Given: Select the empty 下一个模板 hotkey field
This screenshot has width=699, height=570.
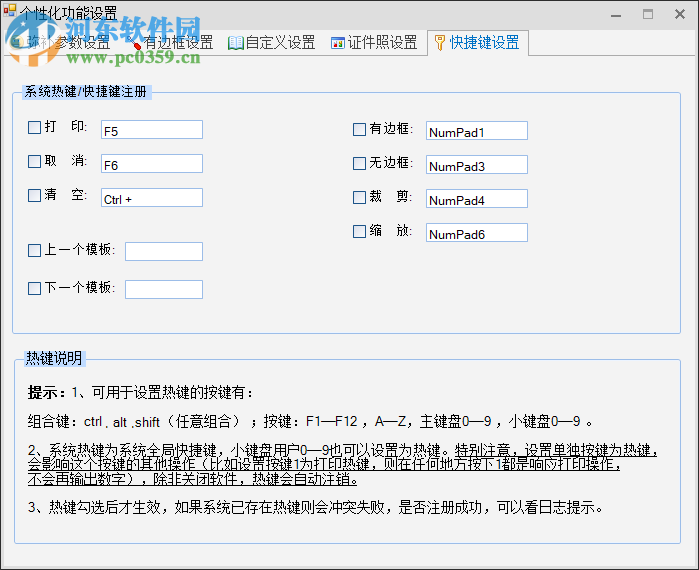Looking at the screenshot, I should tap(164, 289).
